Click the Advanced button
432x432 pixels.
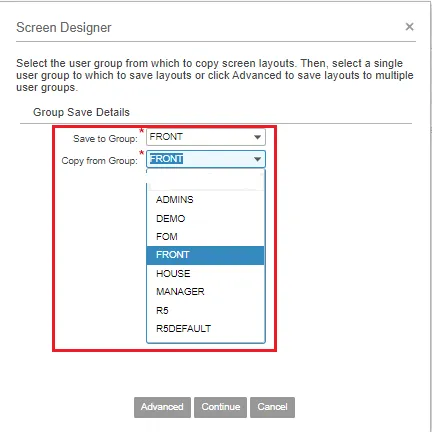click(x=162, y=407)
